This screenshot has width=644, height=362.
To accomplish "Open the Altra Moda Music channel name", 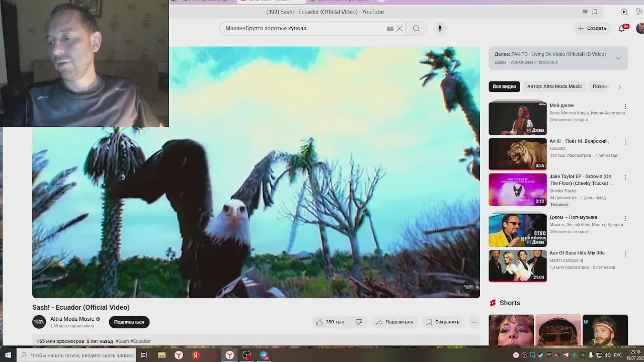I will tap(72, 319).
